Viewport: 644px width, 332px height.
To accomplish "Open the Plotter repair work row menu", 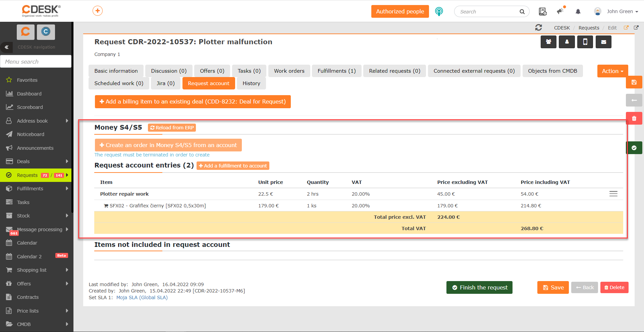I will [613, 194].
